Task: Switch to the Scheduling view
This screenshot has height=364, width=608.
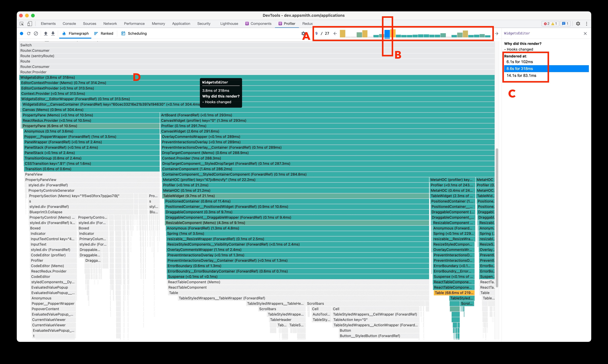Action: pyautogui.click(x=134, y=34)
